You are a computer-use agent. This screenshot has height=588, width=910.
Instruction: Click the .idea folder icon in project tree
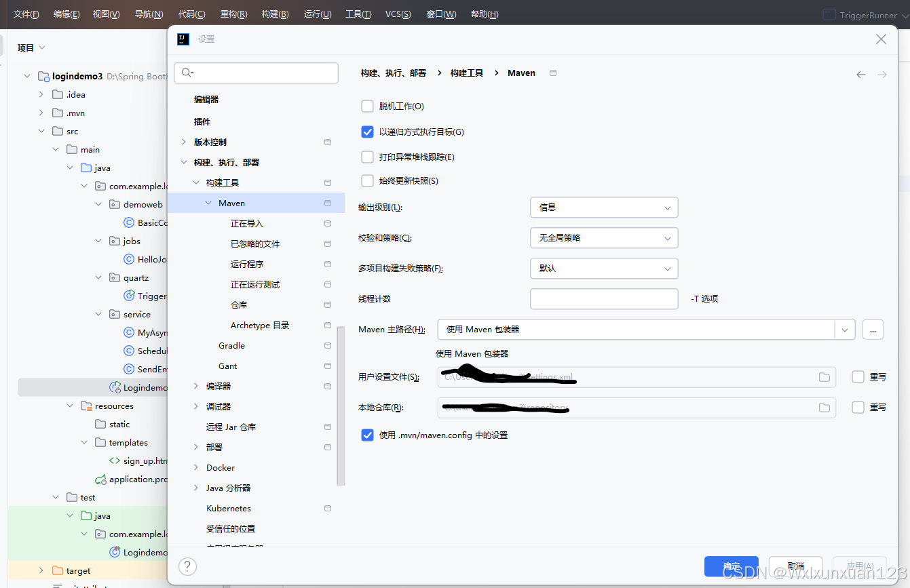[x=58, y=95]
